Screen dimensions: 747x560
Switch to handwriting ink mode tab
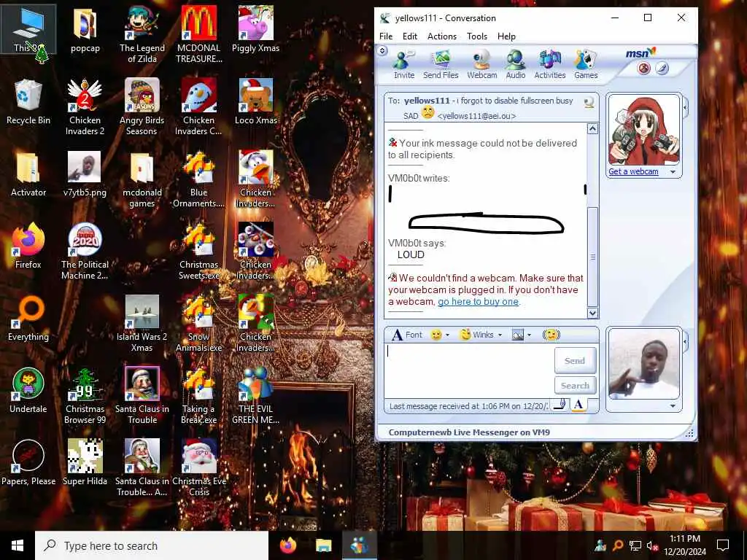(x=561, y=405)
